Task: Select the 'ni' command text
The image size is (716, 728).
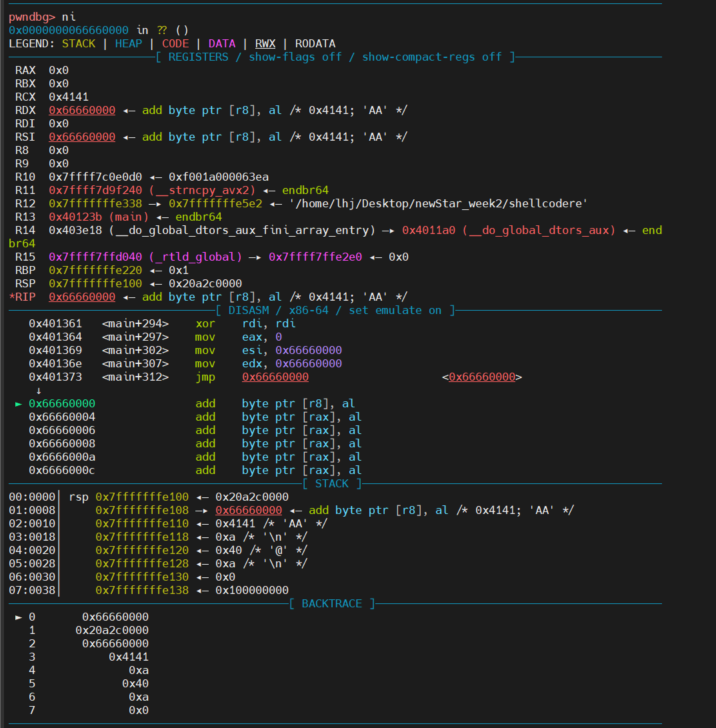Action: click(69, 17)
